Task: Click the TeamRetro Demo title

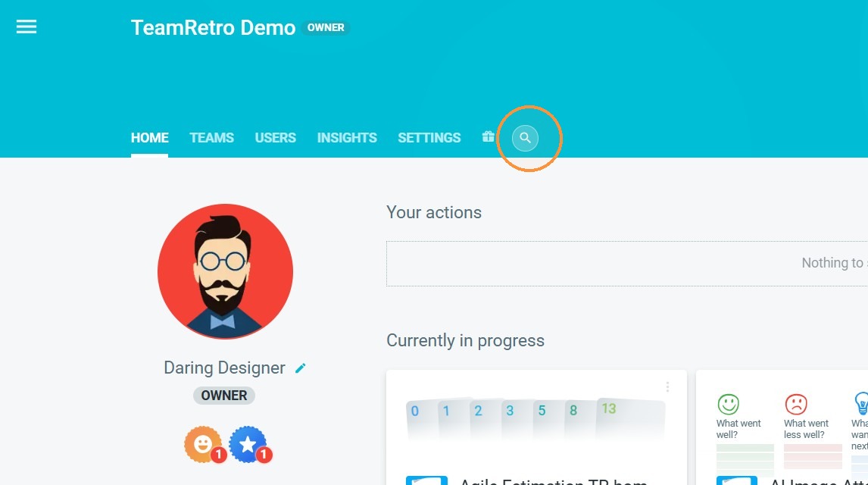Action: [213, 28]
